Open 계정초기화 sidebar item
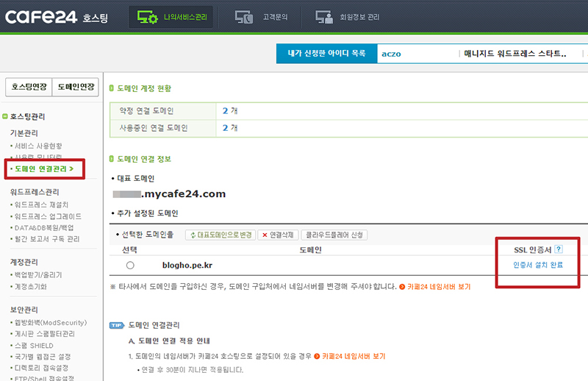The height and width of the screenshot is (381, 588). pos(30,286)
